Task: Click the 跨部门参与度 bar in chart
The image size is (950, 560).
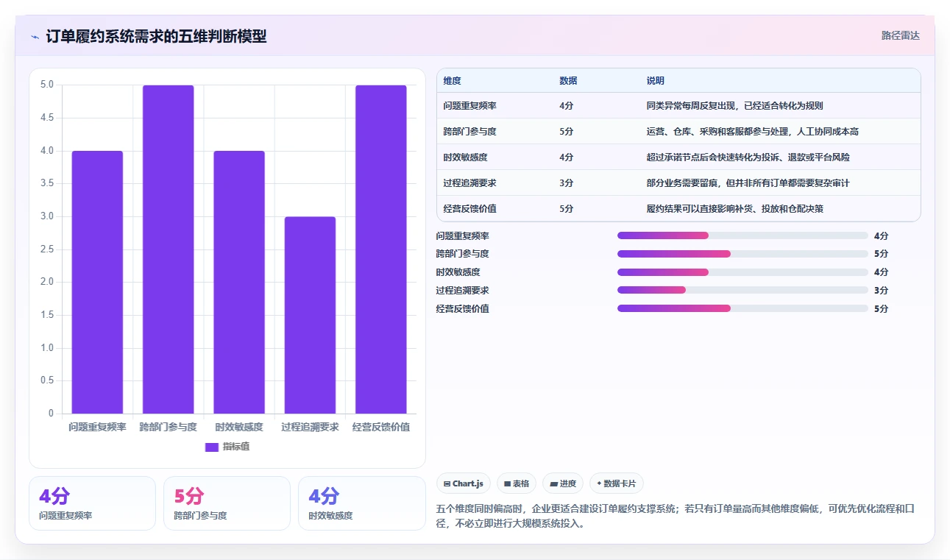Action: click(168, 249)
